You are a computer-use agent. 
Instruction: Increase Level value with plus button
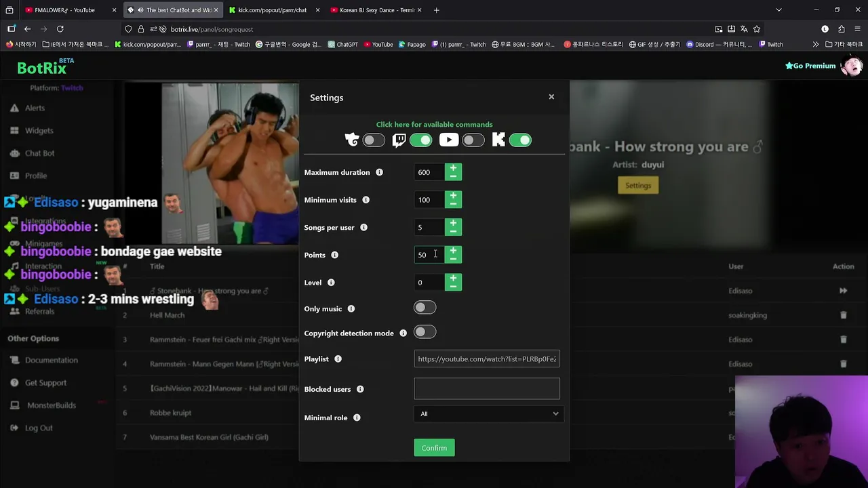click(x=453, y=278)
